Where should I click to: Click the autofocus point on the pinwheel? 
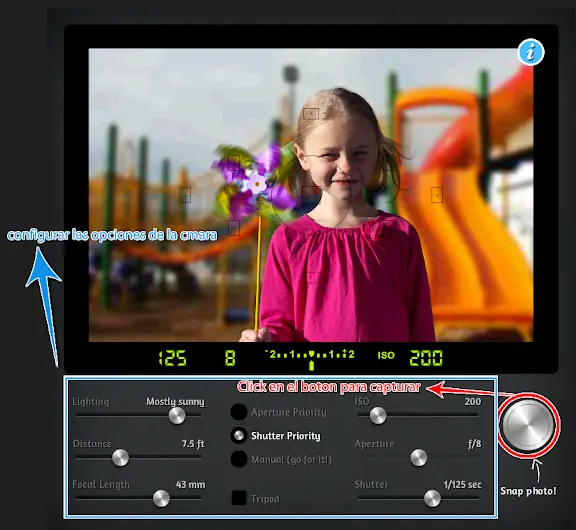coord(234,163)
